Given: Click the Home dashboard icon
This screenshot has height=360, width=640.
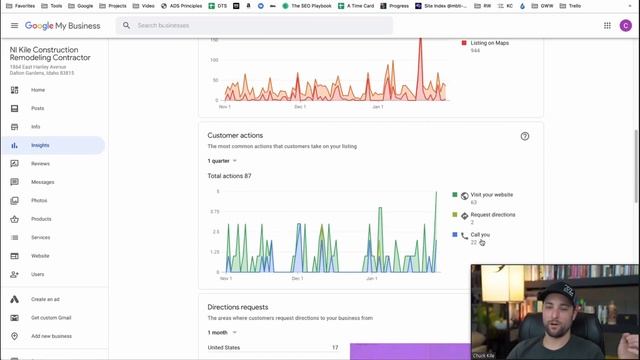Looking at the screenshot, I should [15, 90].
